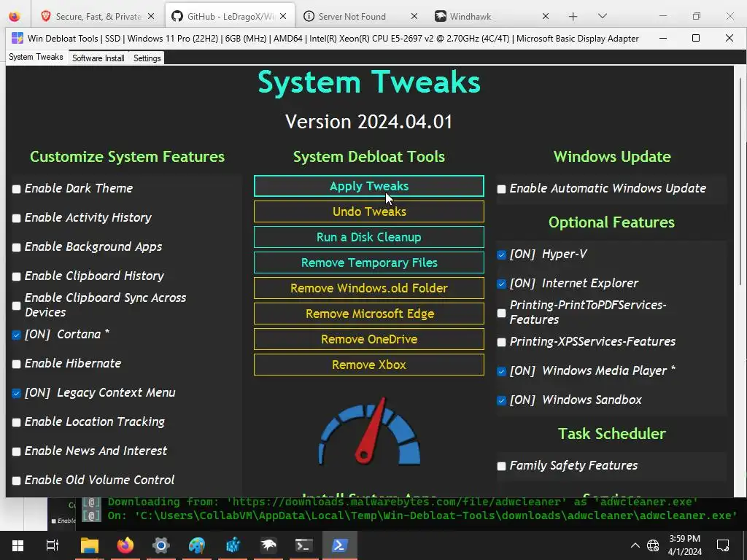
Task: Click the speedometer gauge logo
Action: tap(369, 432)
